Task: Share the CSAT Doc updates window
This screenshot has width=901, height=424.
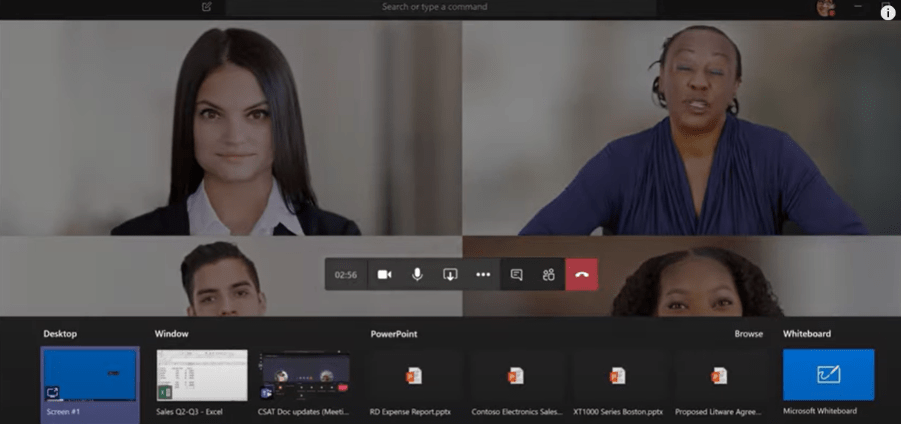Action: pyautogui.click(x=305, y=375)
